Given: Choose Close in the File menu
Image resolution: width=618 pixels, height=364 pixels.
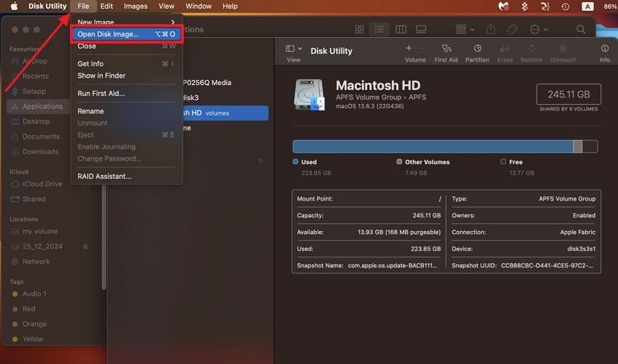Looking at the screenshot, I should 126,46.
